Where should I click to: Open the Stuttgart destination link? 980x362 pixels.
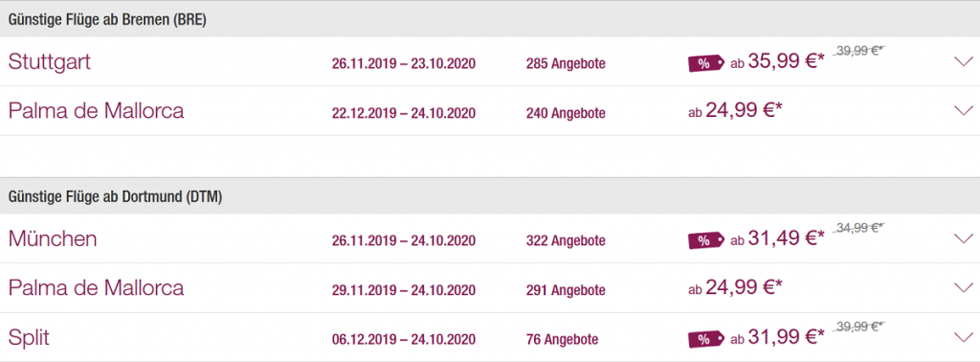click(50, 62)
